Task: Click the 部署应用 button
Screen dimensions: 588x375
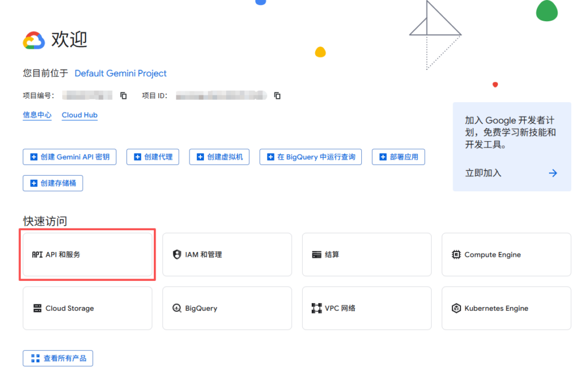Action: pyautogui.click(x=399, y=157)
